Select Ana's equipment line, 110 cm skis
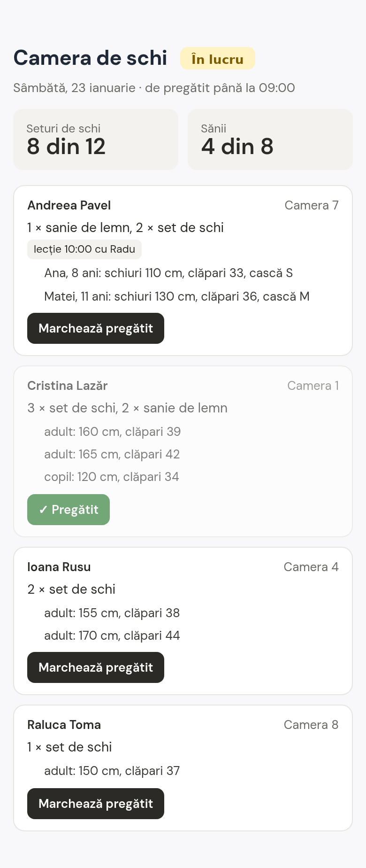 [168, 273]
